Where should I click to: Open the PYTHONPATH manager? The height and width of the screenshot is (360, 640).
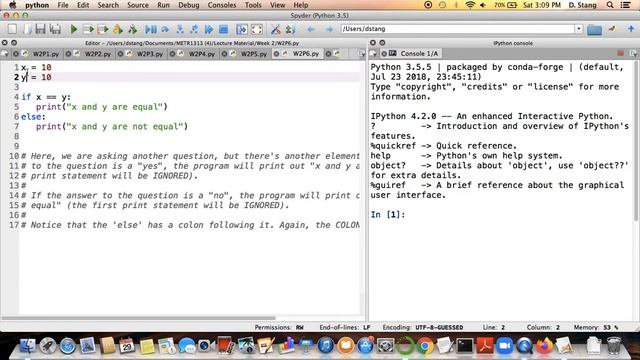coord(290,29)
